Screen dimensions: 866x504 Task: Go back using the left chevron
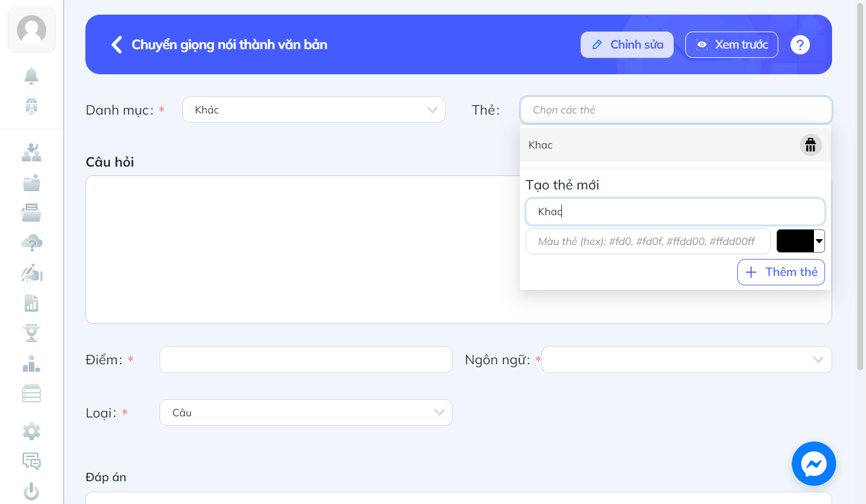[117, 44]
